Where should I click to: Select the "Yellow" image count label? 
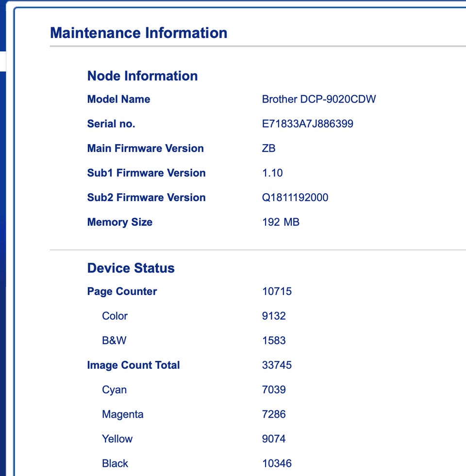point(117,439)
